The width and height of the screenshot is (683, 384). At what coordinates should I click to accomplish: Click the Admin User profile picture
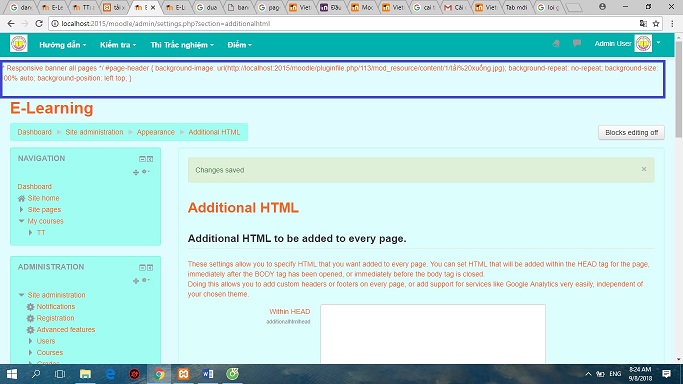click(x=643, y=44)
